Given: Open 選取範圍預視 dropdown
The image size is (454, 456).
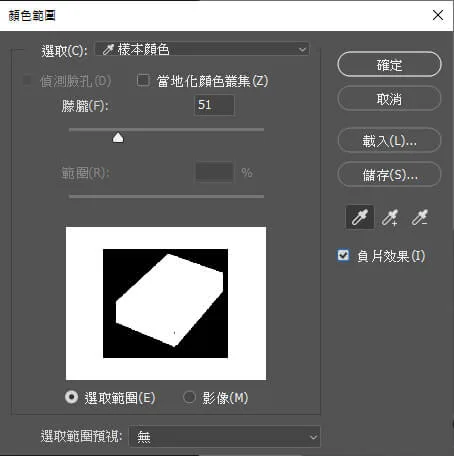Looking at the screenshot, I should 224,436.
